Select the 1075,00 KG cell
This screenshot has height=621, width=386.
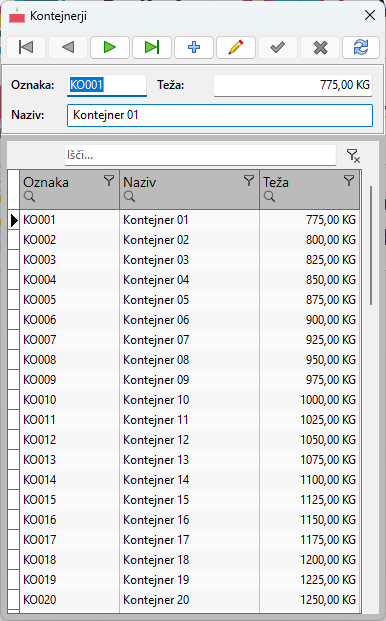tap(310, 460)
